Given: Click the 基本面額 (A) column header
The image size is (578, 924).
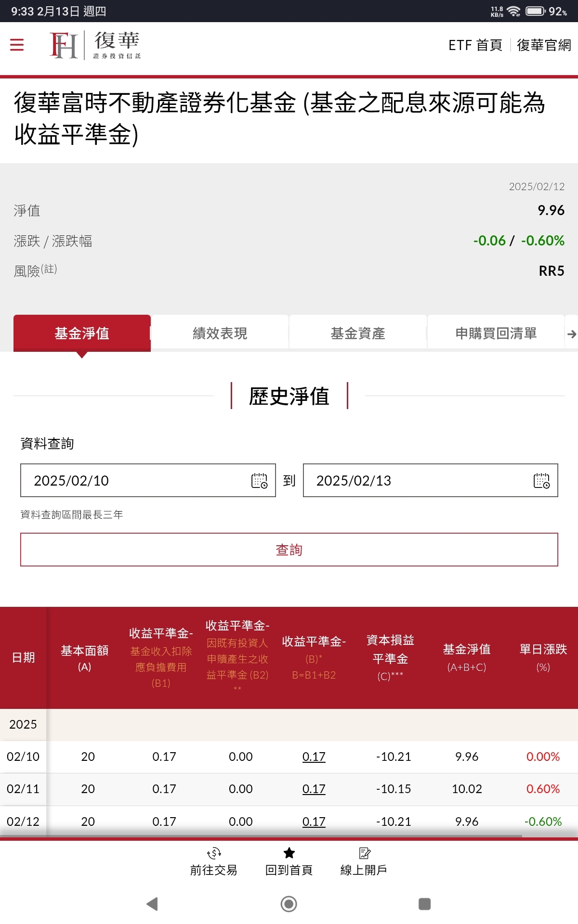Looking at the screenshot, I should pyautogui.click(x=85, y=658).
